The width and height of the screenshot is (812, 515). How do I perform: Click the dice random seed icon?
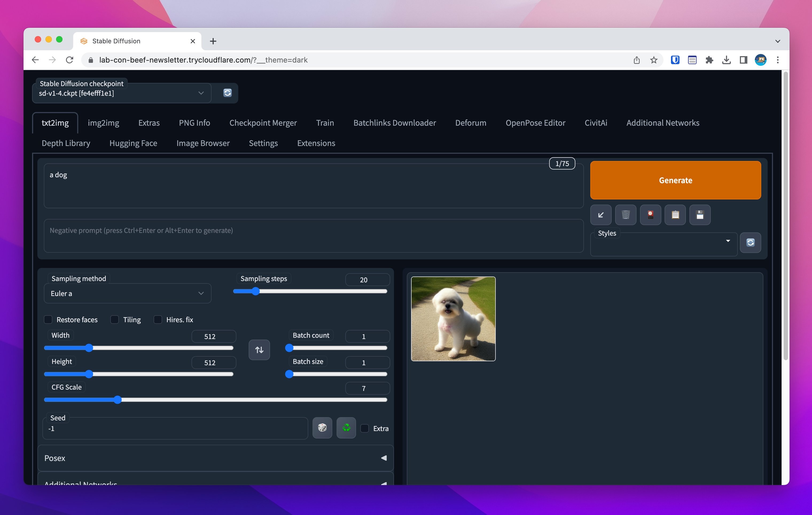322,428
